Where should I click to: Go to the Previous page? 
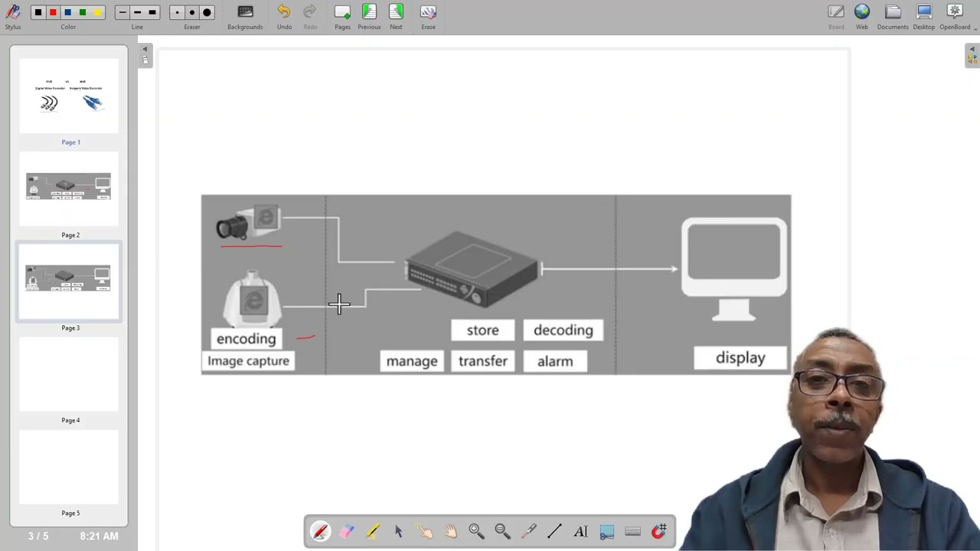pos(369,16)
